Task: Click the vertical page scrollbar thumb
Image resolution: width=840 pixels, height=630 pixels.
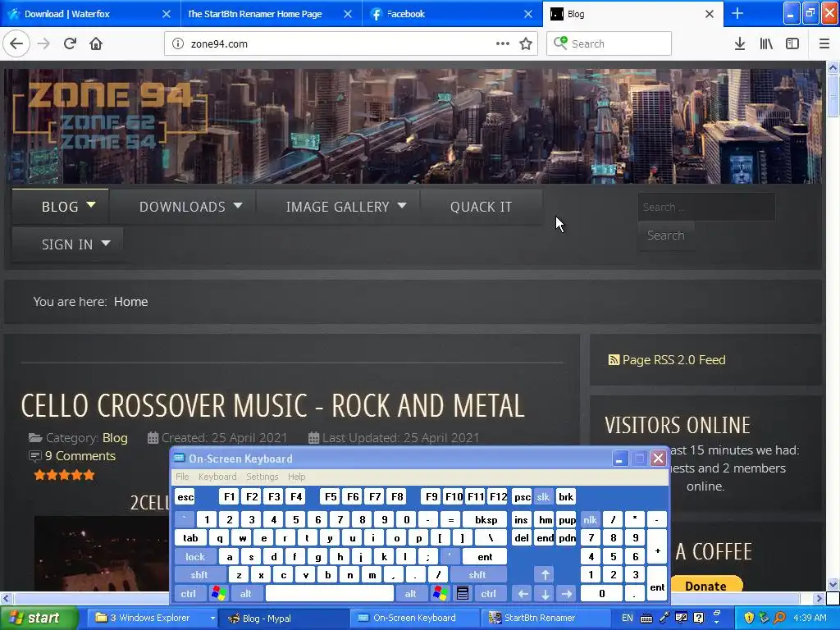Action: tap(833, 95)
